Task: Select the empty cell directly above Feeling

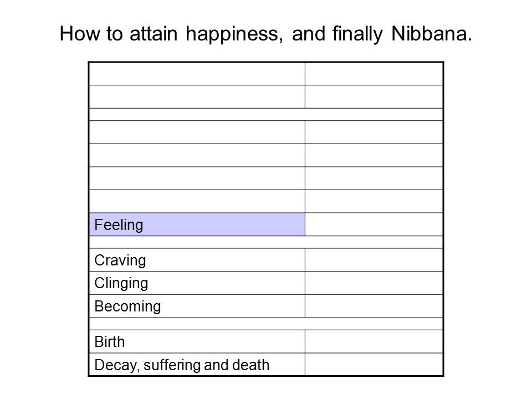Action: pyautogui.click(x=197, y=201)
